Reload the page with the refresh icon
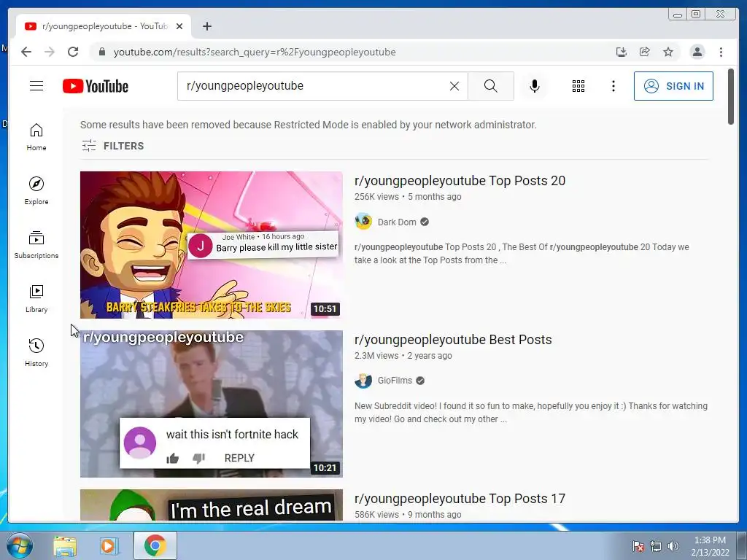 [73, 52]
